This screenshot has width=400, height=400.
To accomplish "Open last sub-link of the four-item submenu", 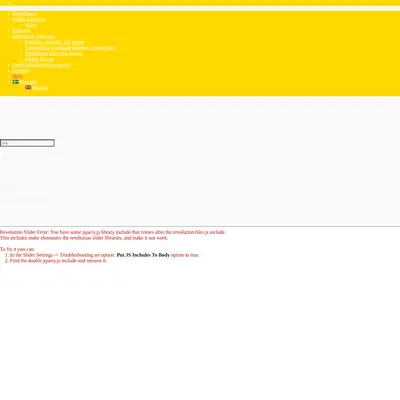I will point(39,59).
